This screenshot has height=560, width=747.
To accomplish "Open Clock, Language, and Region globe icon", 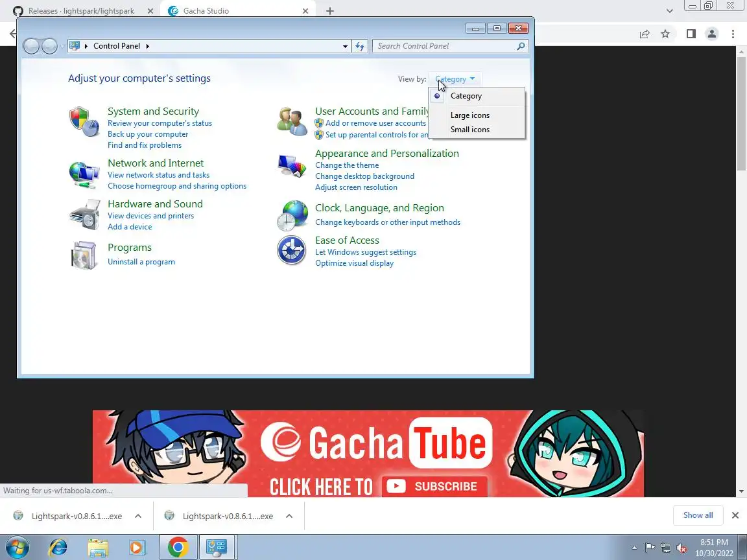I will point(292,215).
